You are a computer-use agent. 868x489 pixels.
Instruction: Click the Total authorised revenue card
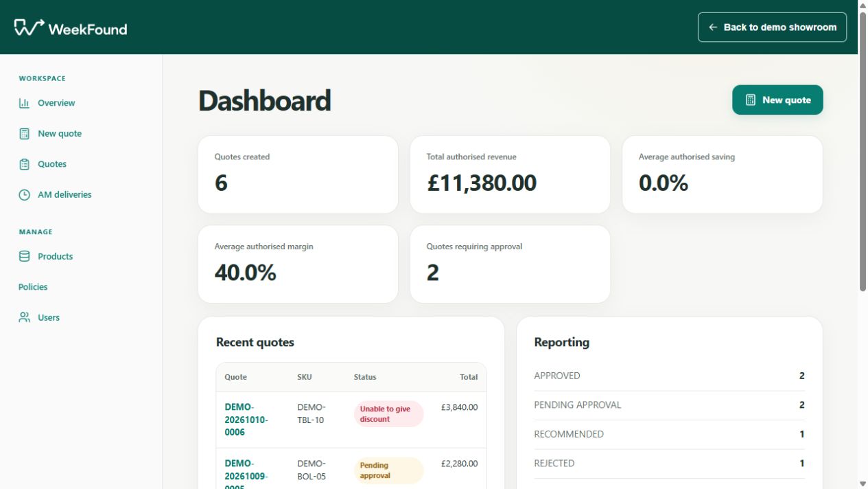pyautogui.click(x=510, y=174)
